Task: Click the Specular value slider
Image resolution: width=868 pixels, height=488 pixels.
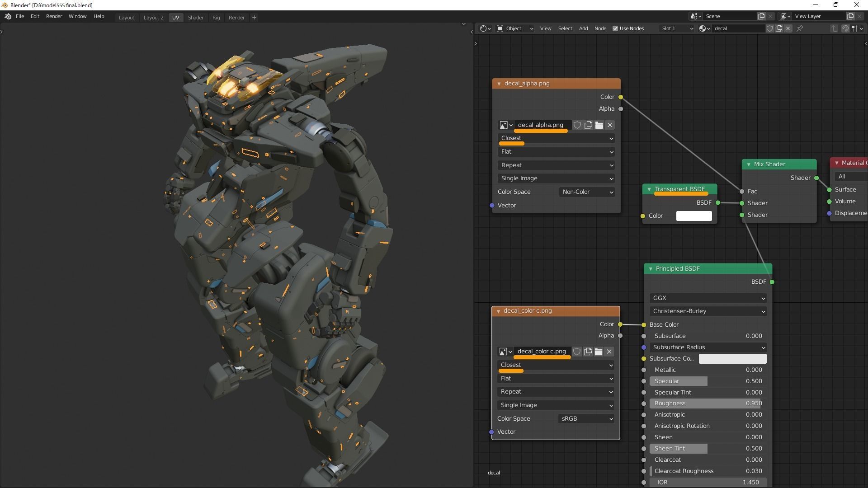Action: pos(708,381)
